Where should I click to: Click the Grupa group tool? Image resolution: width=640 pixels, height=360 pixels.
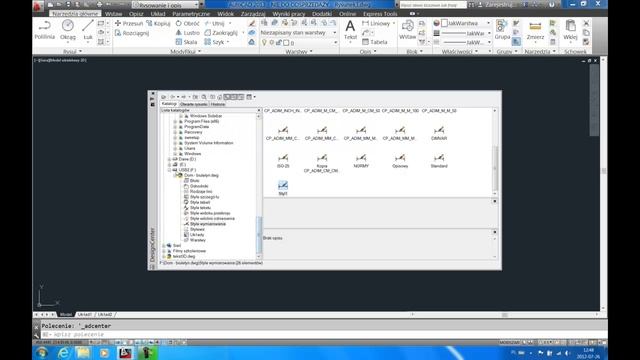click(502, 30)
